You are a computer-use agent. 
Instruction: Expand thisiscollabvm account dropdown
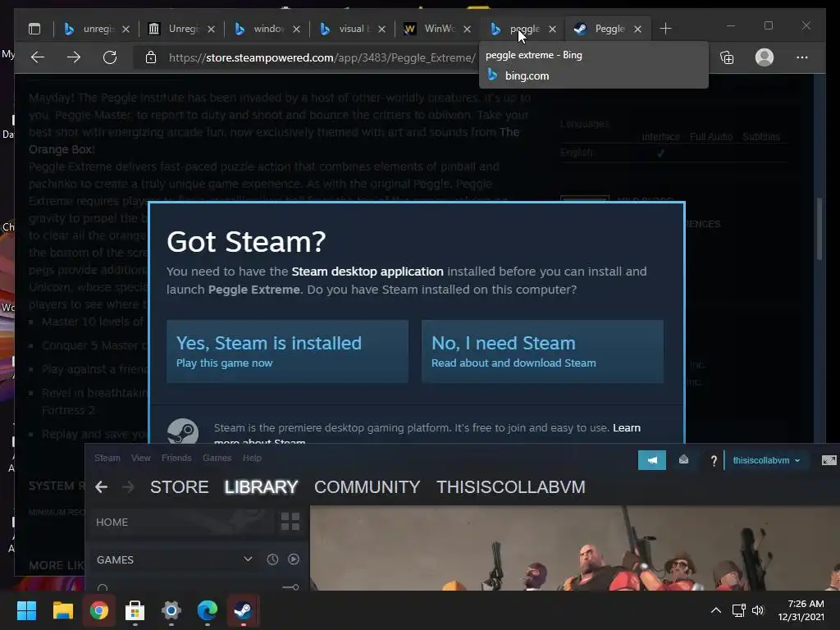tap(766, 461)
